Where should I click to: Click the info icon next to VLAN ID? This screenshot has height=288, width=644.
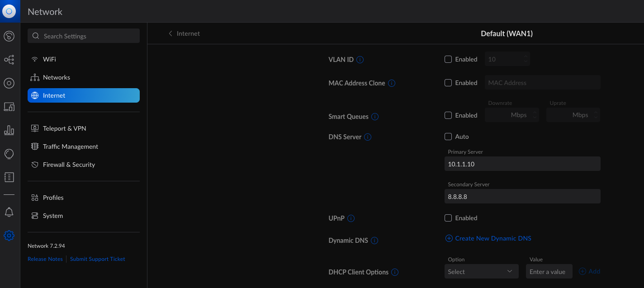click(x=360, y=60)
